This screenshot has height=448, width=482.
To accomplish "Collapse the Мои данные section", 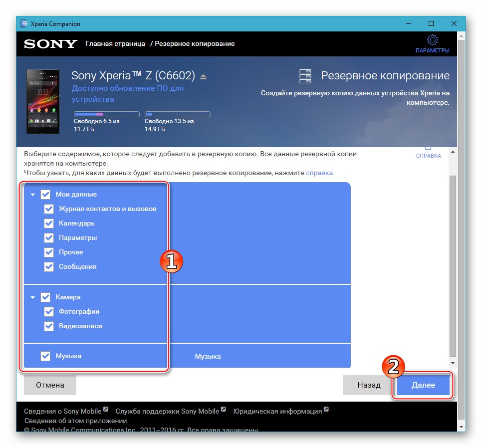I will click(x=33, y=194).
